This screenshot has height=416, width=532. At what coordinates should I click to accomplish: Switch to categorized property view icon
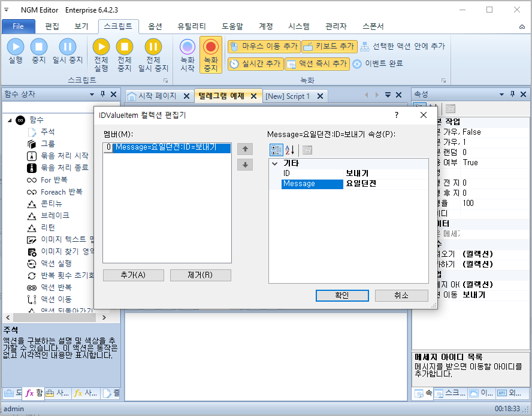pos(276,150)
